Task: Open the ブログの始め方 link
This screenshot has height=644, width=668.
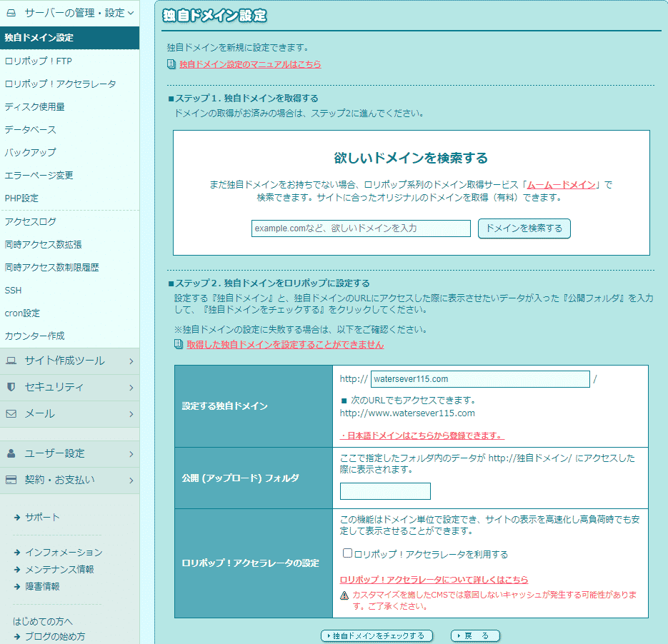Action: pos(55,637)
